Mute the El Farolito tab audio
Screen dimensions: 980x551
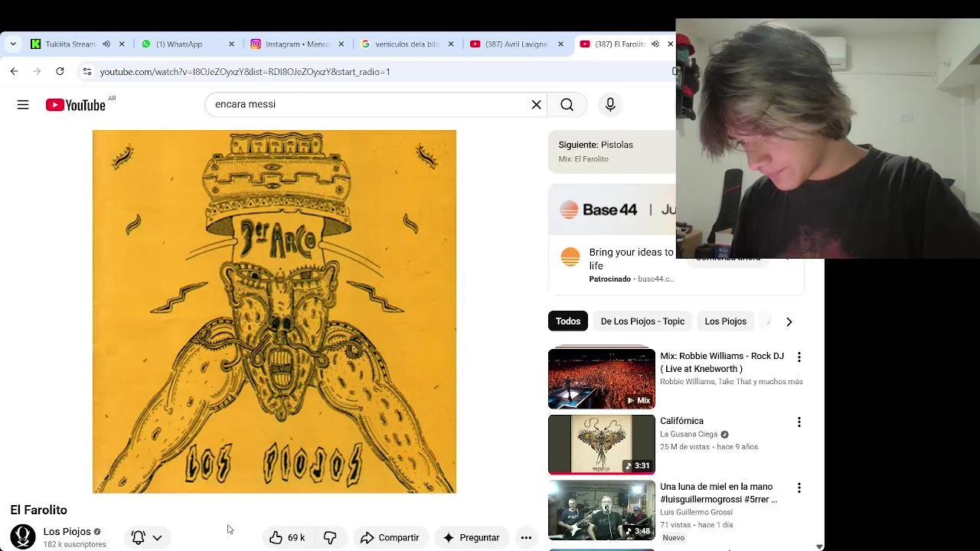[655, 44]
